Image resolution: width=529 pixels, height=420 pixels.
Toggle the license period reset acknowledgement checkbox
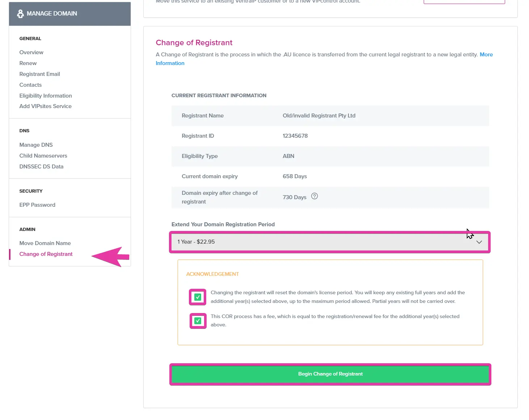click(198, 297)
